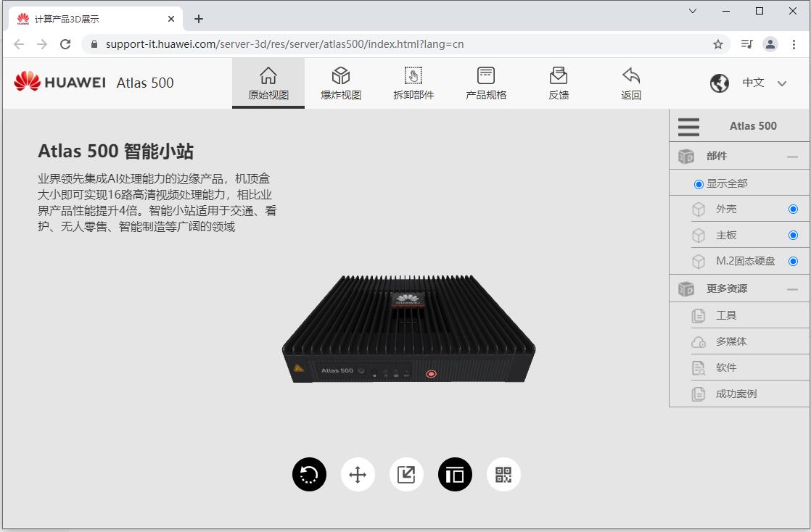Select the 拆卸部件 tab

tap(413, 83)
